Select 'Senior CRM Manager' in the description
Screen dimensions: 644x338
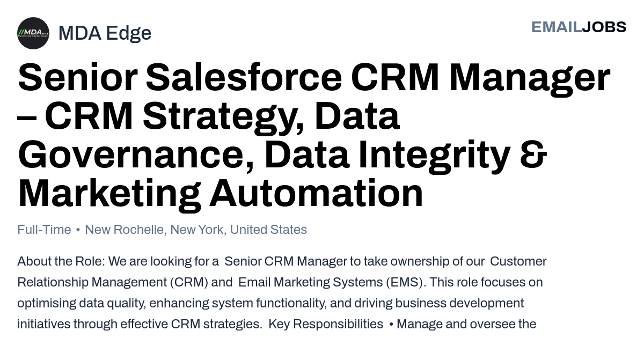pyautogui.click(x=286, y=261)
